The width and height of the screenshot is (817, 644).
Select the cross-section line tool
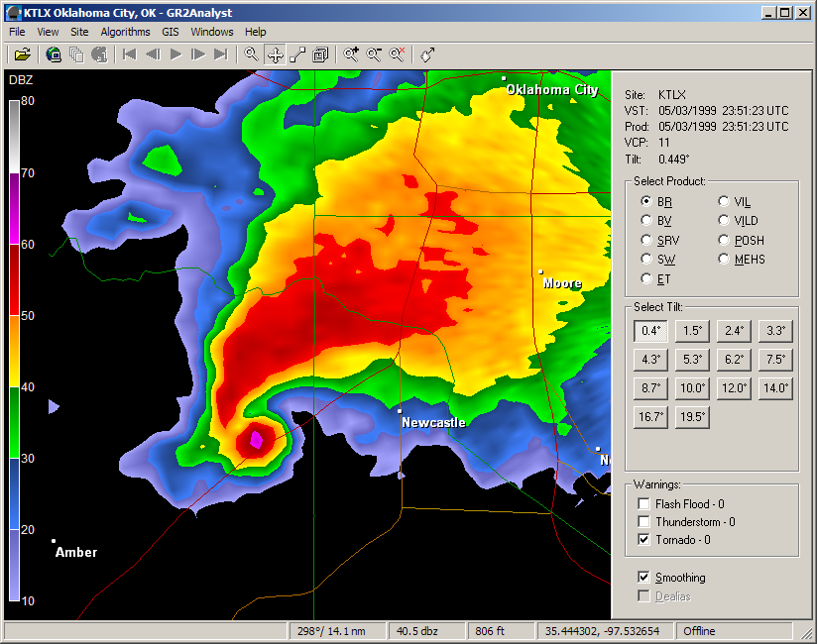point(297,54)
